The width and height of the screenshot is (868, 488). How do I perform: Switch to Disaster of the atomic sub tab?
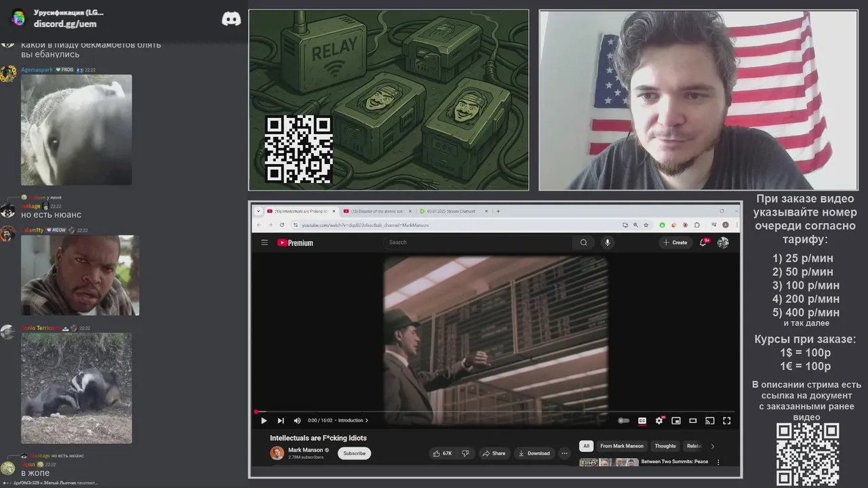click(376, 211)
